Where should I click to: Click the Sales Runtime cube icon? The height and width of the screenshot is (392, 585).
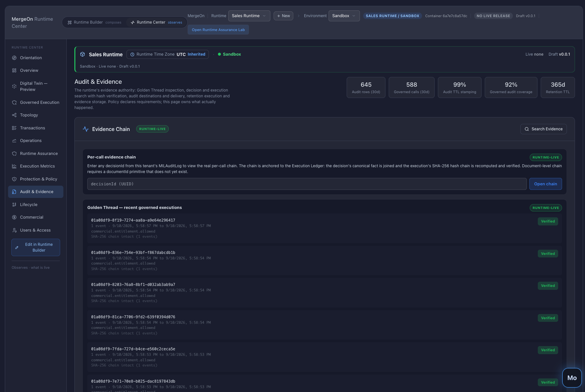(82, 54)
